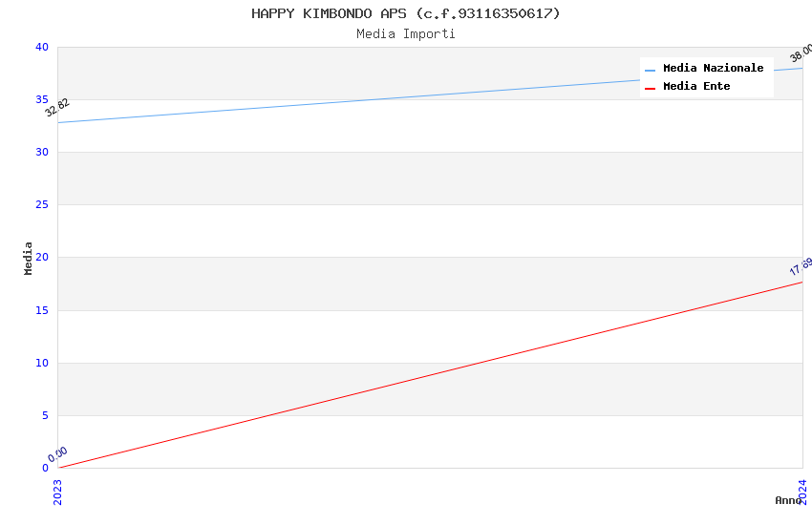This screenshot has height=525, width=812.
Task: Click the Media Nazionale legend label
Action: 713,68
